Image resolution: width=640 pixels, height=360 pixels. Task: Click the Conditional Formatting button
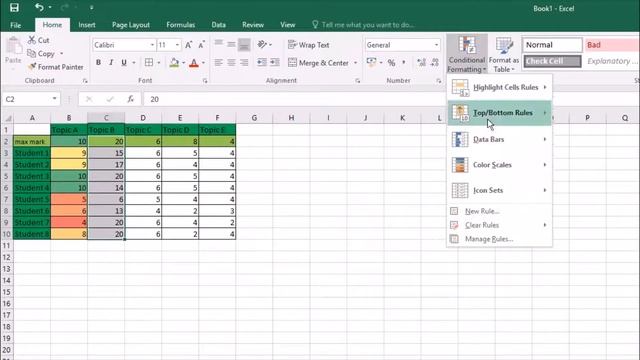467,55
